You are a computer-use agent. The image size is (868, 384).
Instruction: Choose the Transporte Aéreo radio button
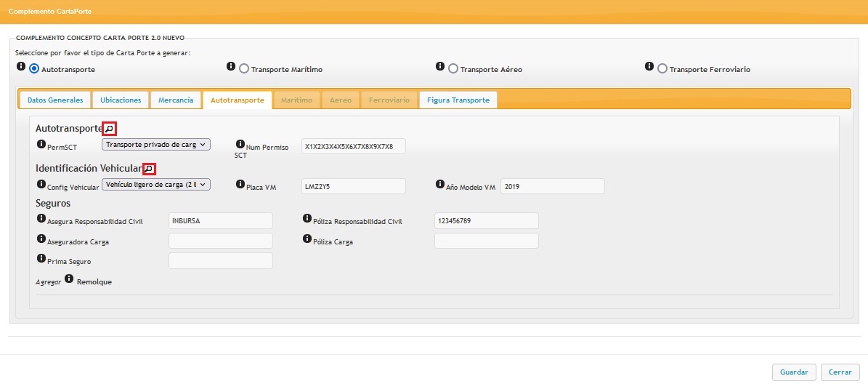453,69
